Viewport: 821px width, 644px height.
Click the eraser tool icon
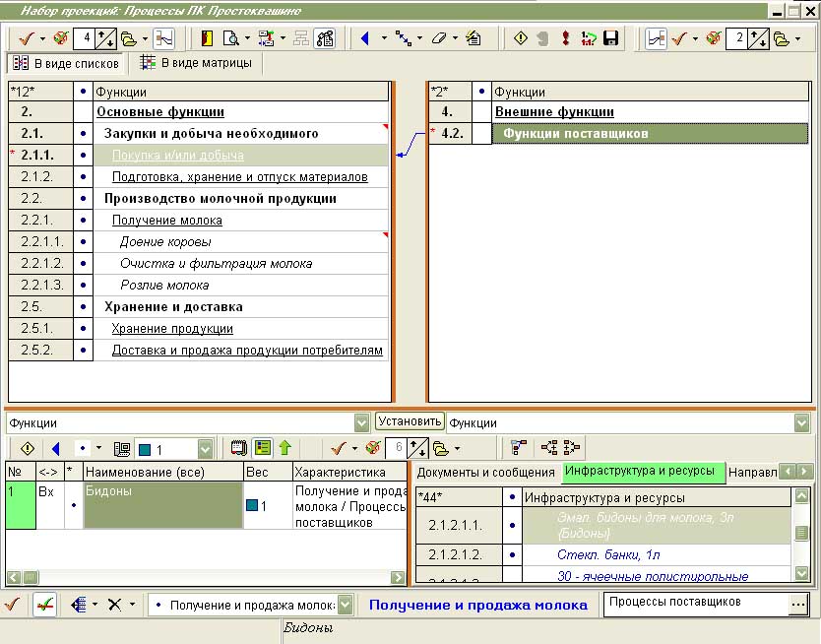coord(439,38)
